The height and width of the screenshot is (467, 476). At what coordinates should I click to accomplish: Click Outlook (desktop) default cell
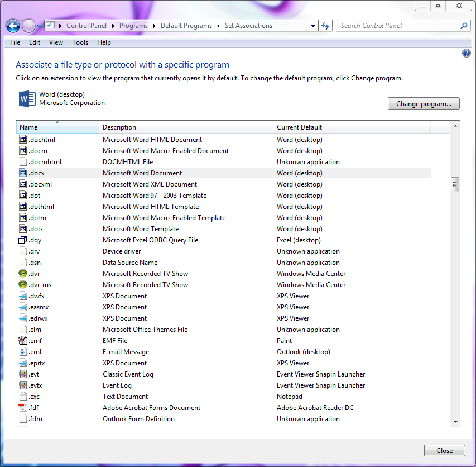(x=303, y=352)
